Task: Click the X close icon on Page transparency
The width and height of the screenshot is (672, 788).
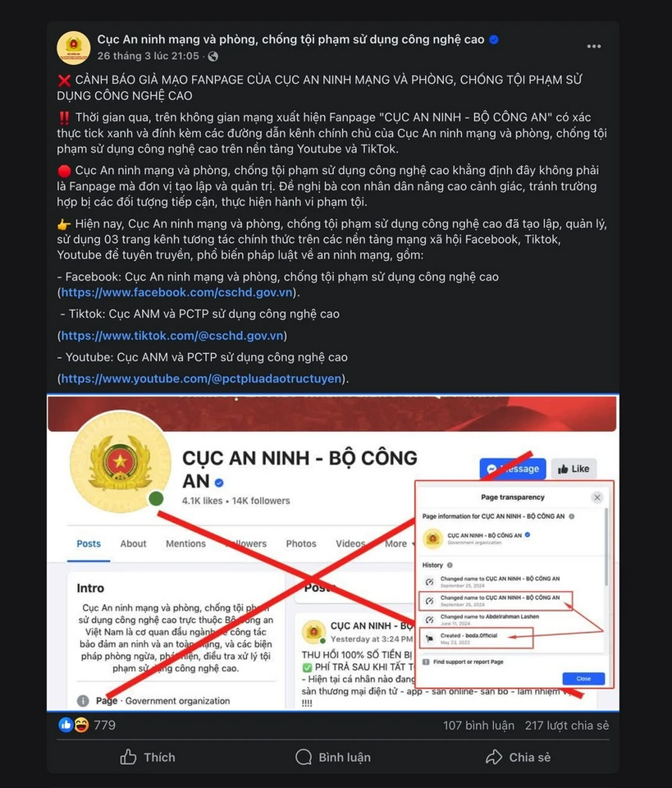Action: tap(597, 497)
